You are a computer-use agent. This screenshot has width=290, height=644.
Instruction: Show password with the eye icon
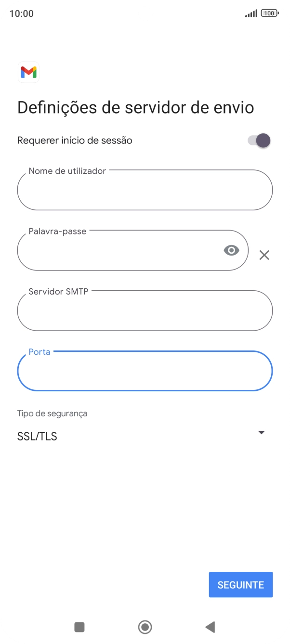(x=231, y=250)
